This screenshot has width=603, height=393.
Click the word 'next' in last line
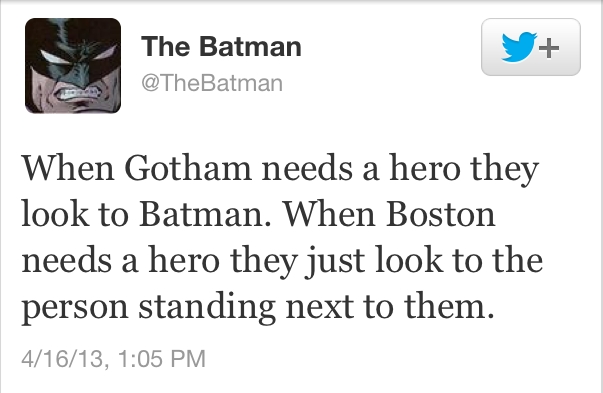[320, 308]
